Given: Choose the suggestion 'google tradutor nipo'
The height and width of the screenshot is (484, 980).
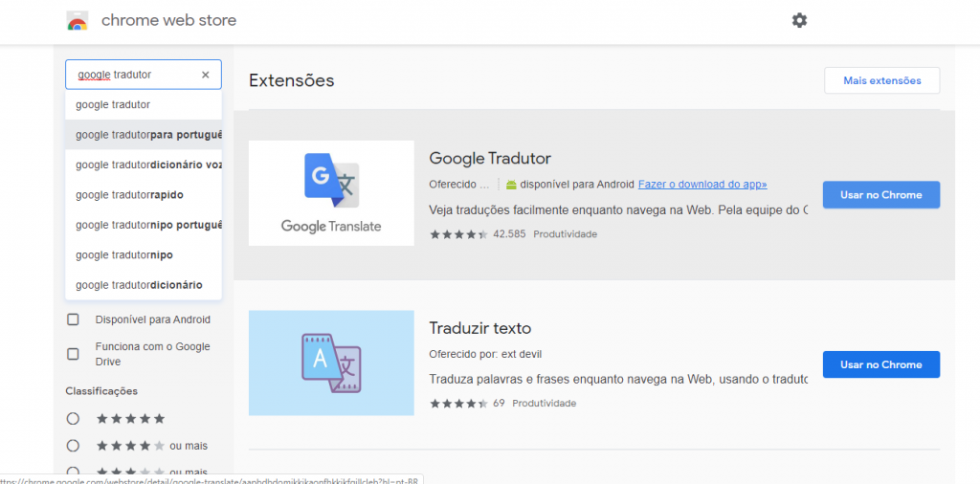Looking at the screenshot, I should [x=144, y=254].
